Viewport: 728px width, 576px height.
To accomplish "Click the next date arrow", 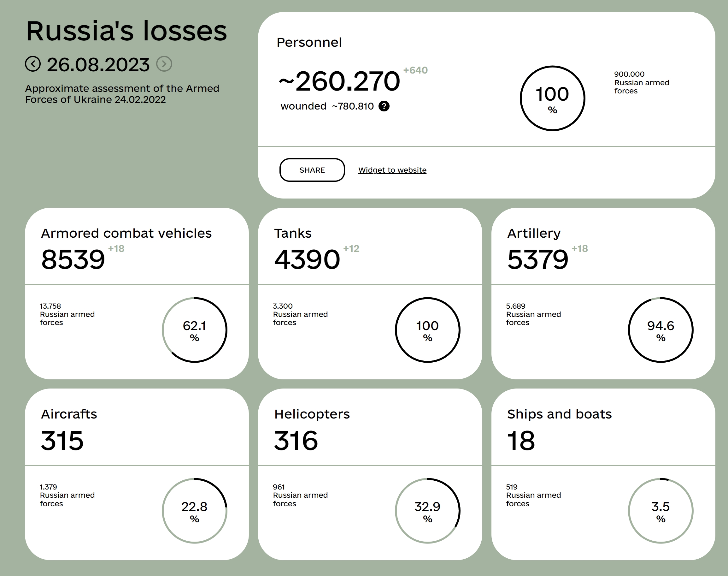I will click(x=164, y=64).
